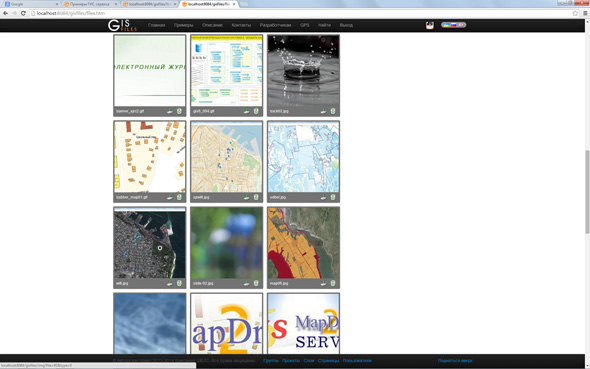The image size is (590, 369).
Task: Delete the water drop image file
Action: [333, 111]
